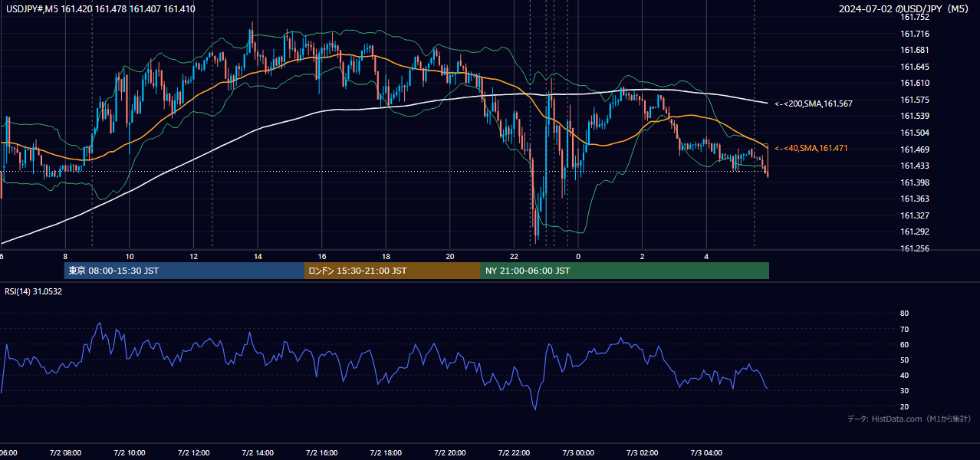This screenshot has width=980, height=460.
Task: Click price axis value 161.575
Action: pos(914,100)
